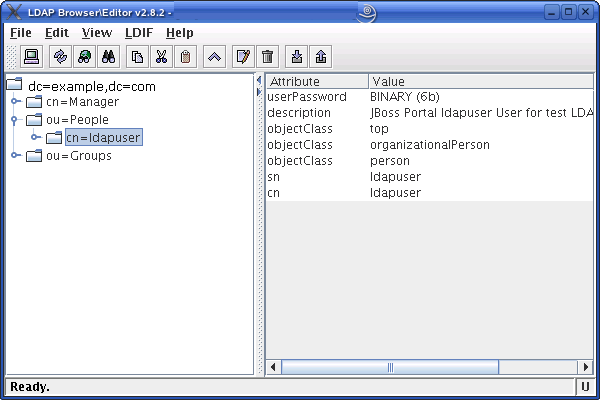Click the Attribute column header
This screenshot has width=600, height=400.
pyautogui.click(x=317, y=82)
